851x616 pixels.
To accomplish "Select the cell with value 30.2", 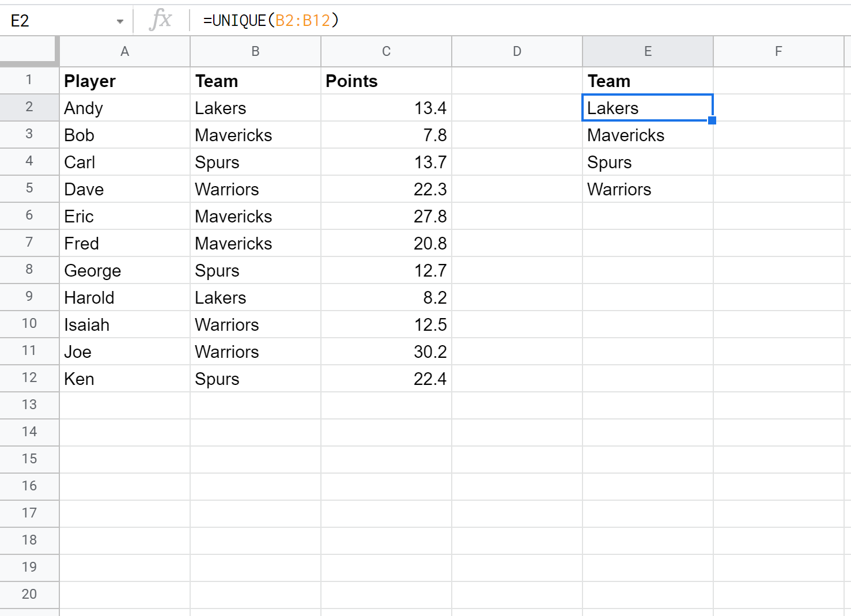I will tap(386, 352).
